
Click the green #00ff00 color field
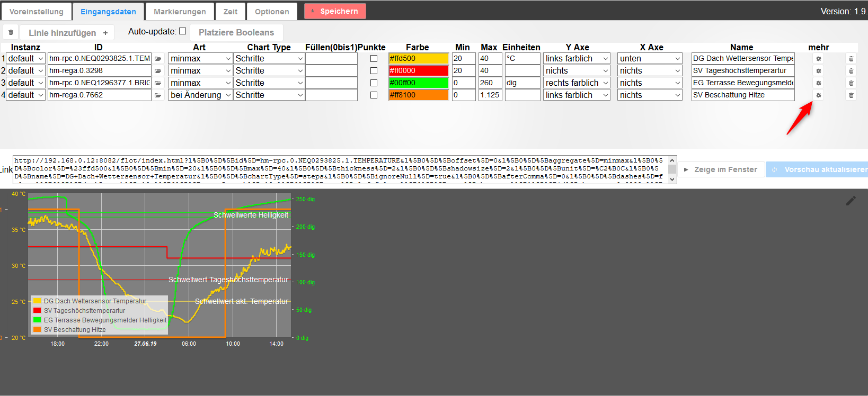point(419,83)
